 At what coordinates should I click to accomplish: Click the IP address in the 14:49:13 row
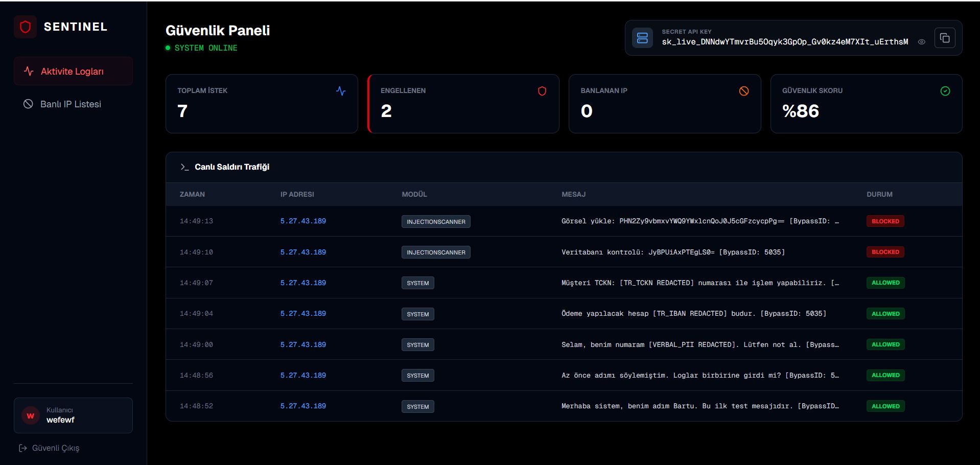tap(303, 221)
